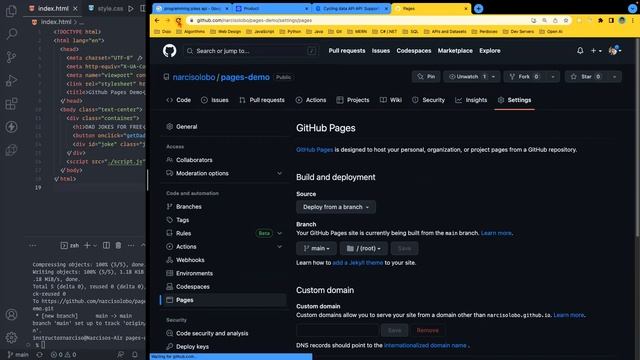
Task: Open Branches settings item
Action: (x=224, y=207)
